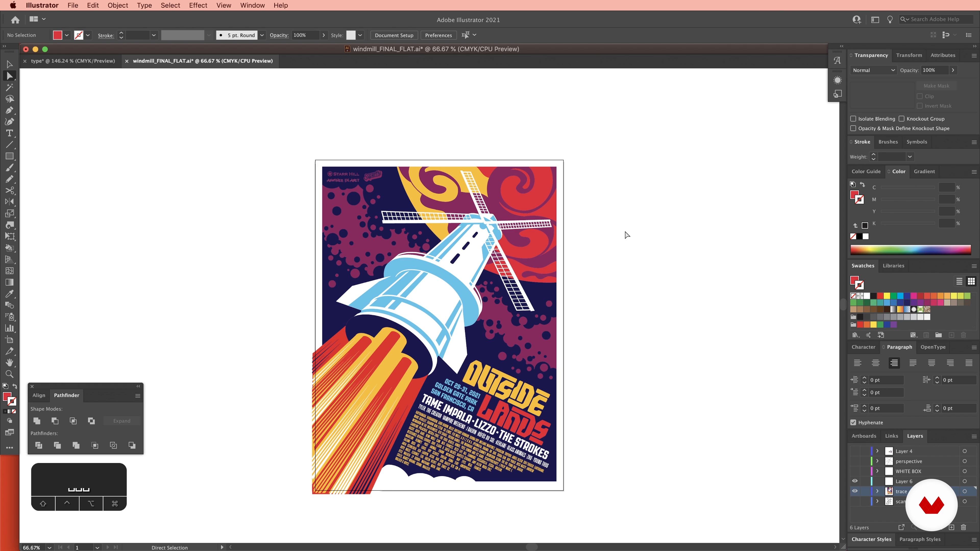Open brush definition 5 pt. Round dropdown
This screenshot has height=551, width=980.
[262, 35]
